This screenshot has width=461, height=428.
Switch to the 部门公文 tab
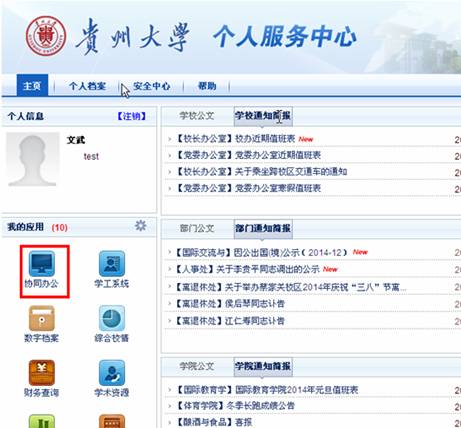[197, 228]
